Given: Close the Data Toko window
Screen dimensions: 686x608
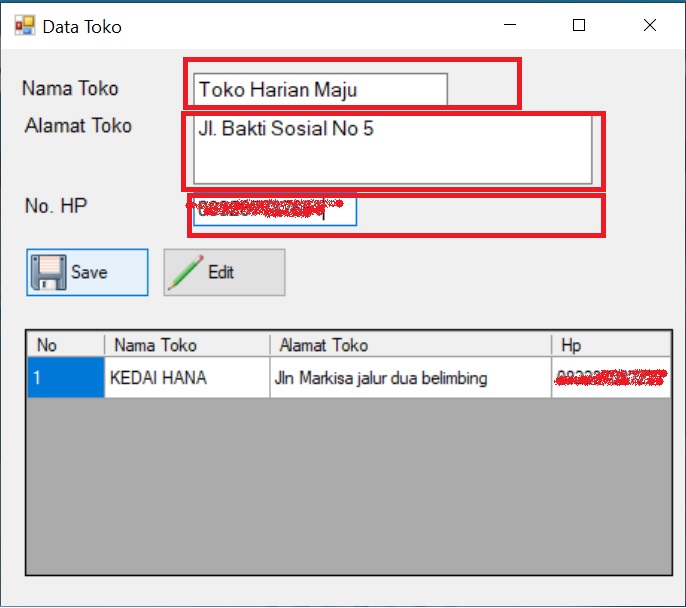Looking at the screenshot, I should click(649, 26).
